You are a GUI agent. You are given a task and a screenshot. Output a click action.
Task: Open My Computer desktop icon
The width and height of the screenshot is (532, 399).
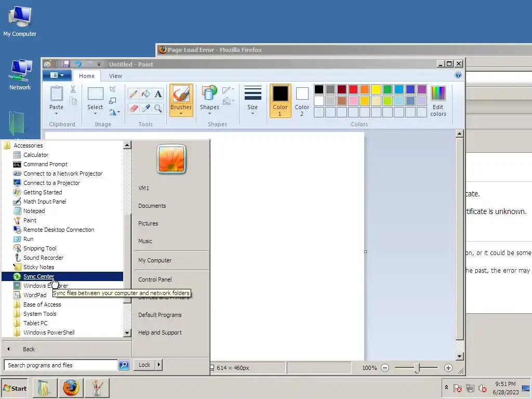point(20,21)
